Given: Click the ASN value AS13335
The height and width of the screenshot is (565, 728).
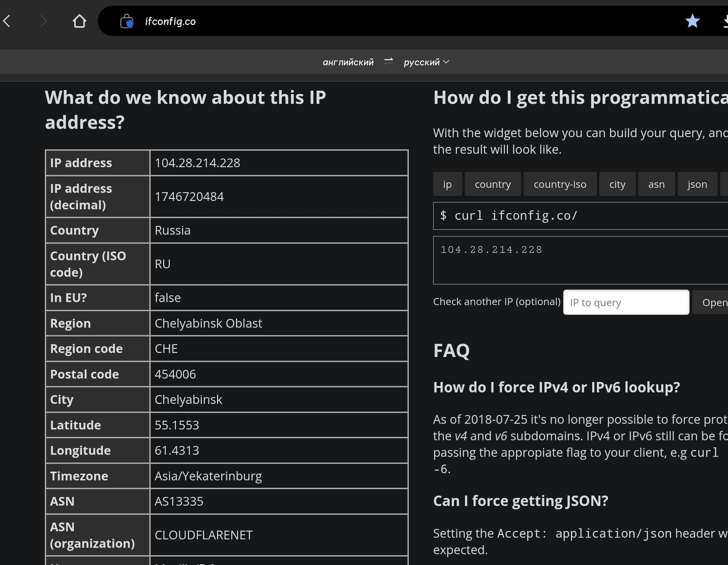Looking at the screenshot, I should tap(179, 502).
